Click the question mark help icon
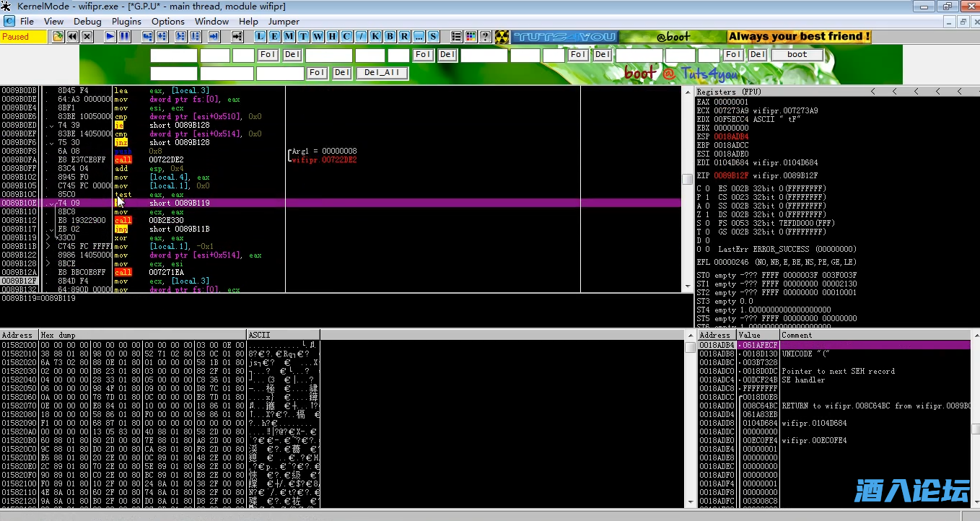The image size is (980, 521). (x=485, y=36)
